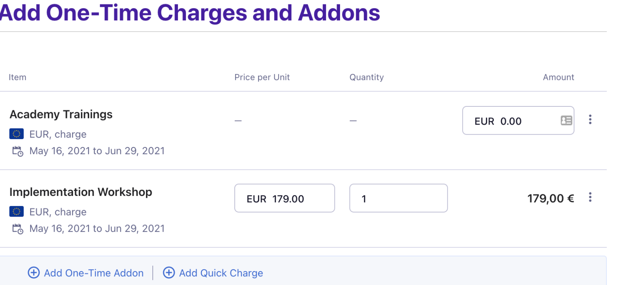Click the EUR 179.00 price per unit field
Screen dimensions: 644x285
click(284, 198)
